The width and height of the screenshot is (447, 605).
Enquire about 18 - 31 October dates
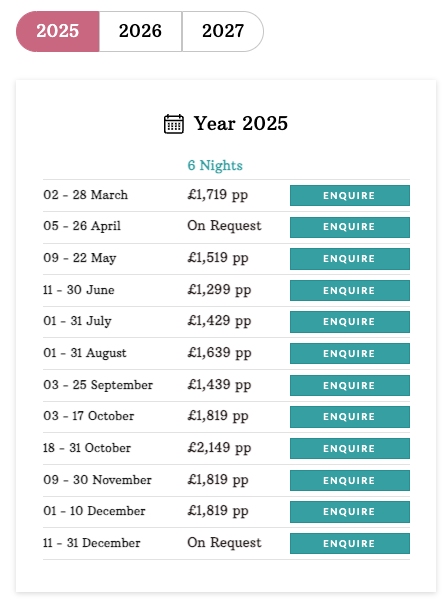click(x=350, y=449)
